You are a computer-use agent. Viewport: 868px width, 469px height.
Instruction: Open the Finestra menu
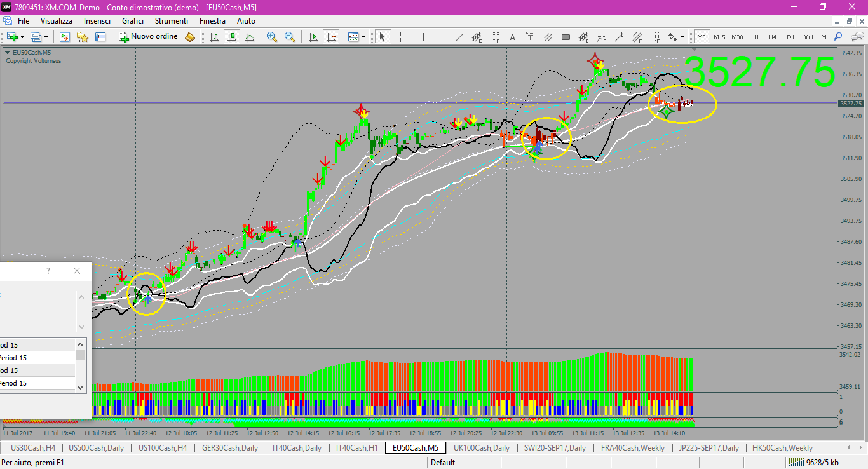212,21
